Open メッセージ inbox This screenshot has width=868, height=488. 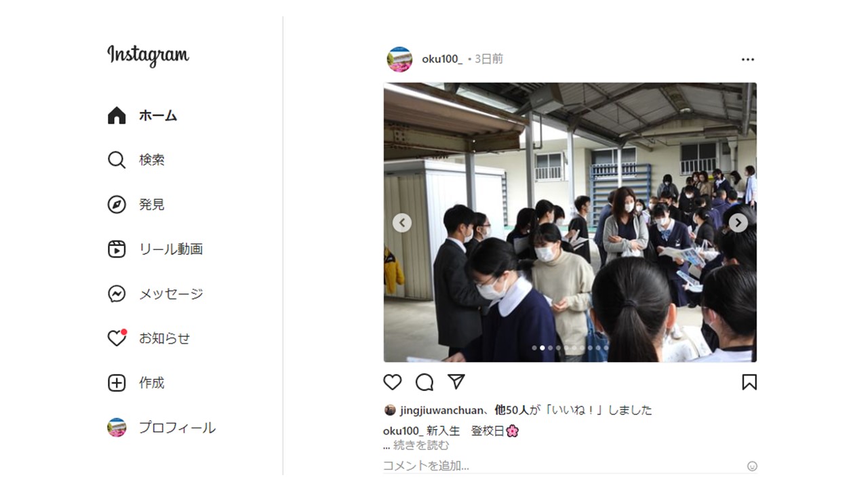(155, 294)
